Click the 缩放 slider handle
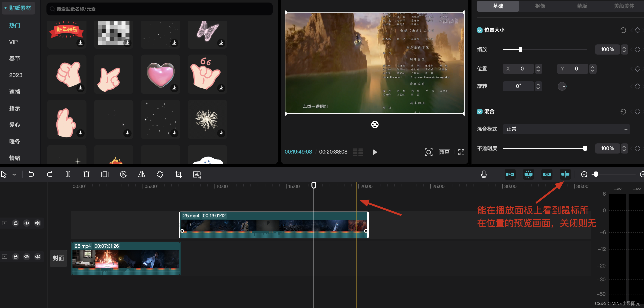 pyautogui.click(x=520, y=49)
